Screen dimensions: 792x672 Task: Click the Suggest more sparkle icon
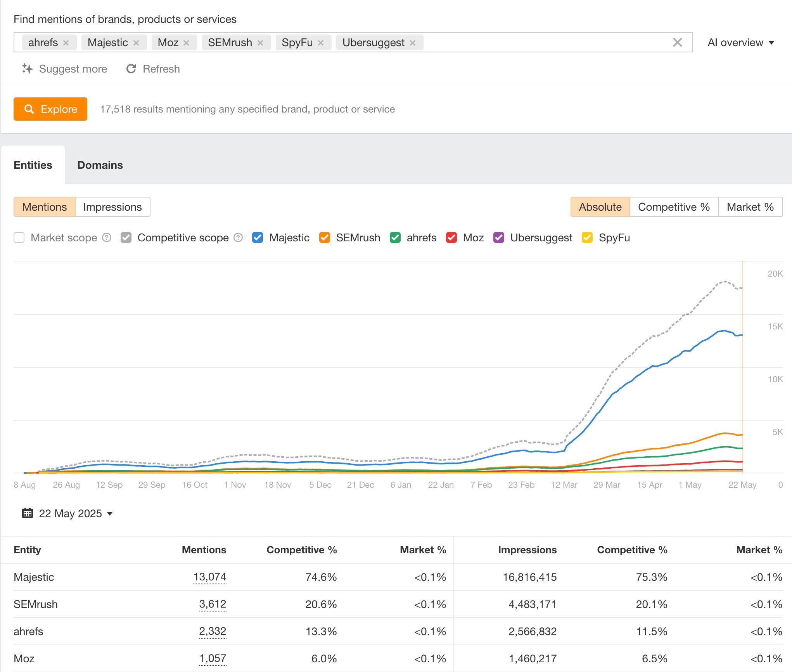coord(27,69)
